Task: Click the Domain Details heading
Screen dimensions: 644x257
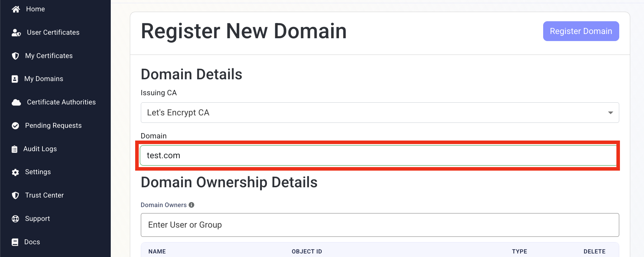Action: coord(191,74)
